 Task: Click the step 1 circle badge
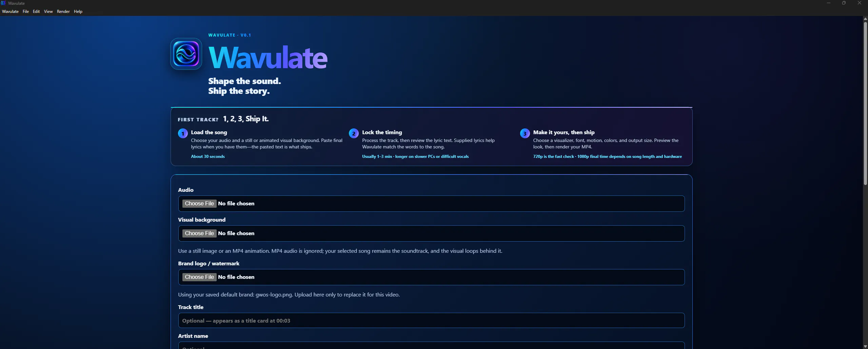click(x=183, y=134)
